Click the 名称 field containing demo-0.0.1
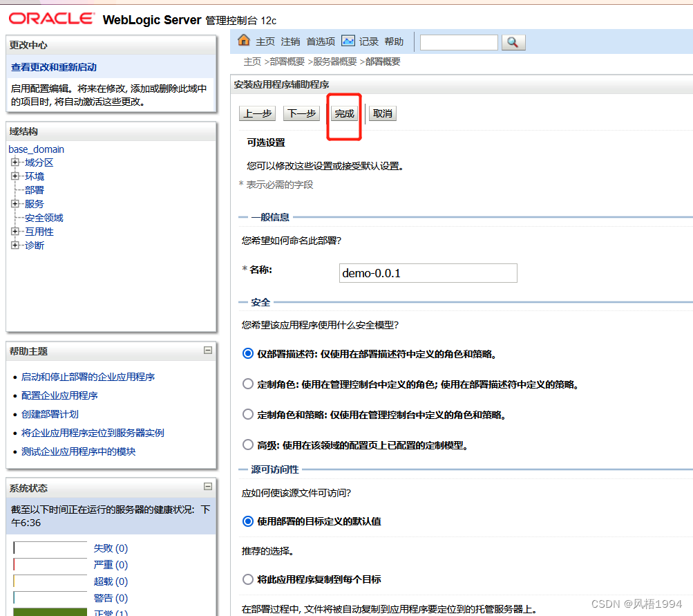This screenshot has height=616, width=693. pos(428,273)
